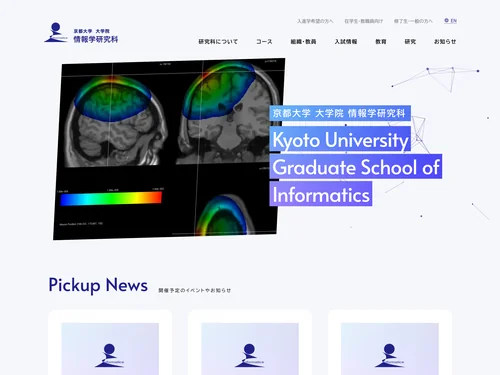500x375 pixels.
Task: Click the Kyoto University headline text
Action: tap(340, 140)
